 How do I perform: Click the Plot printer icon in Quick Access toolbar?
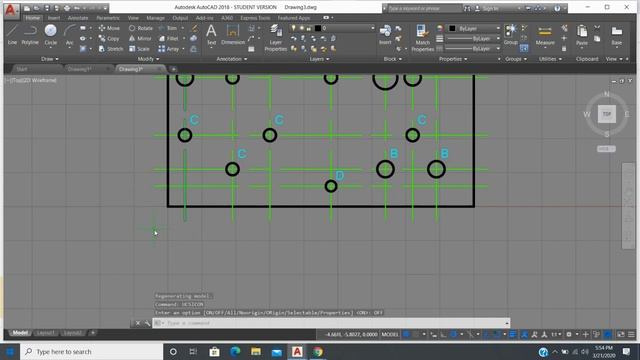click(67, 8)
